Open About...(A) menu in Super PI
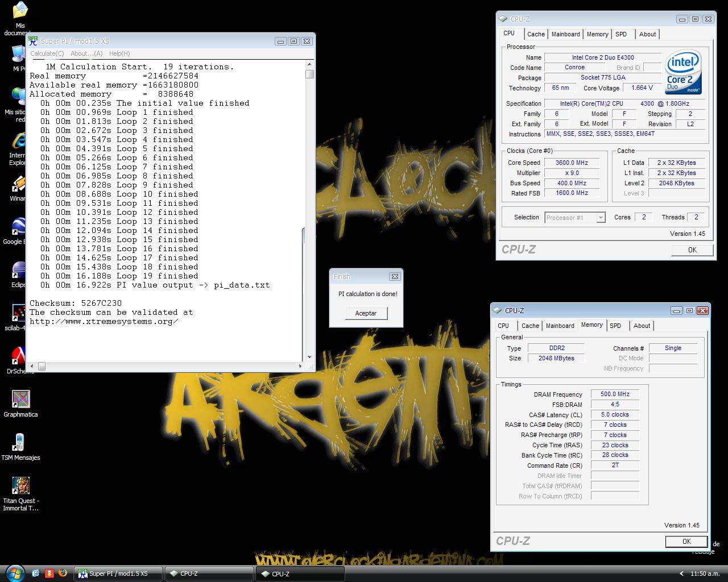 [x=86, y=53]
